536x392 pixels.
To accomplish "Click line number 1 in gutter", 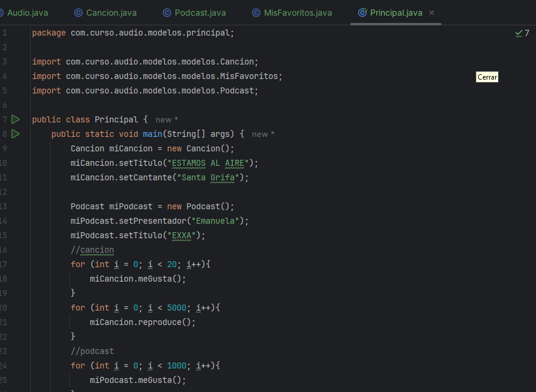I will point(4,33).
